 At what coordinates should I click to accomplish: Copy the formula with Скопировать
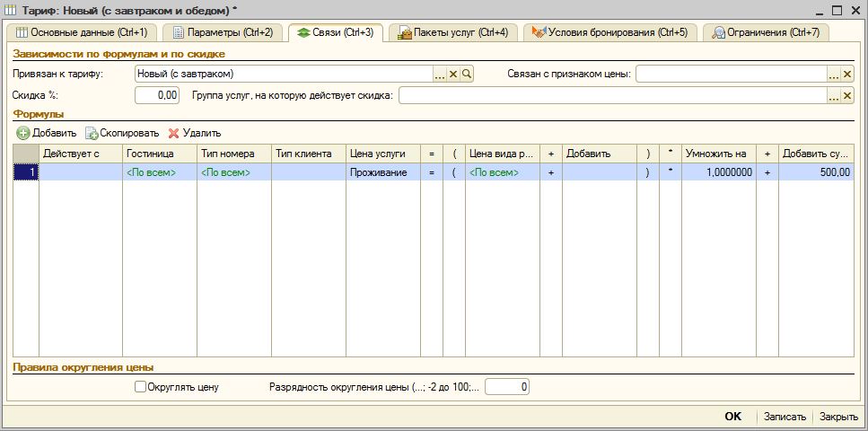[122, 133]
